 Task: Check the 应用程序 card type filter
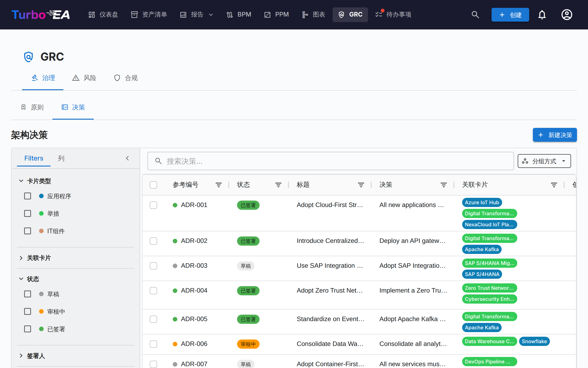tap(28, 196)
